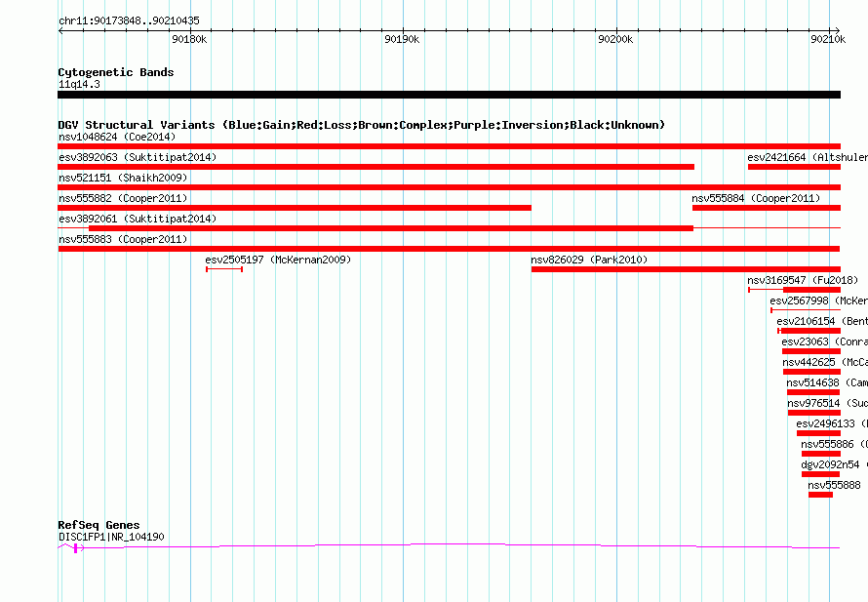This screenshot has width=868, height=602.
Task: Select variant nsv3169547 (Fu2018) label
Action: click(803, 280)
